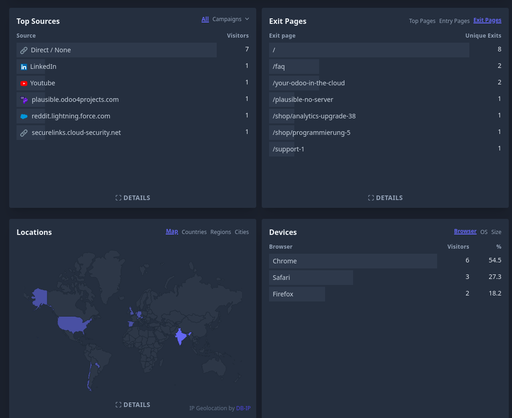
Task: Click the / exit page row
Action: coord(385,50)
